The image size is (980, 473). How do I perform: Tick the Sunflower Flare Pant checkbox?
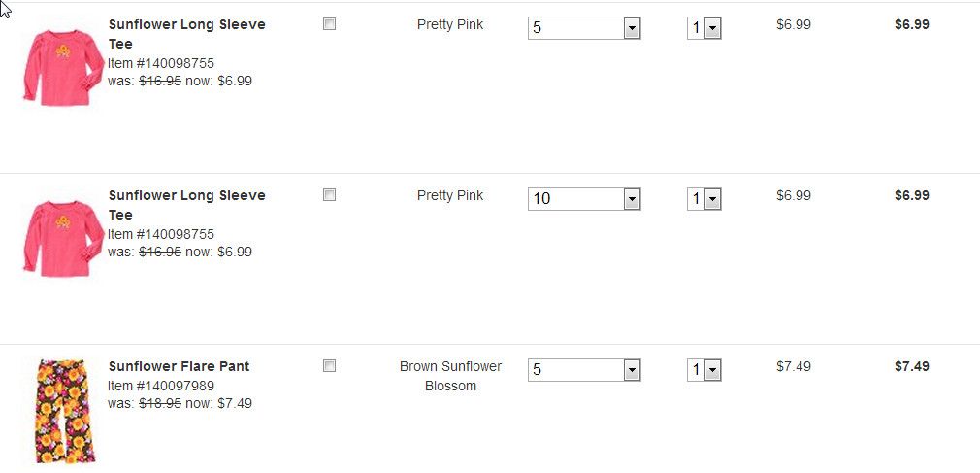[329, 366]
